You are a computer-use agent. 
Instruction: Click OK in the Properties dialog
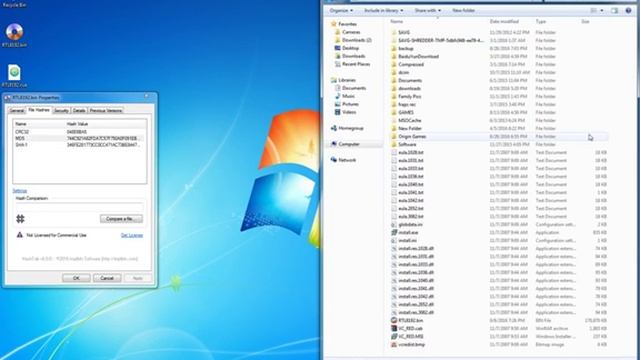point(76,278)
